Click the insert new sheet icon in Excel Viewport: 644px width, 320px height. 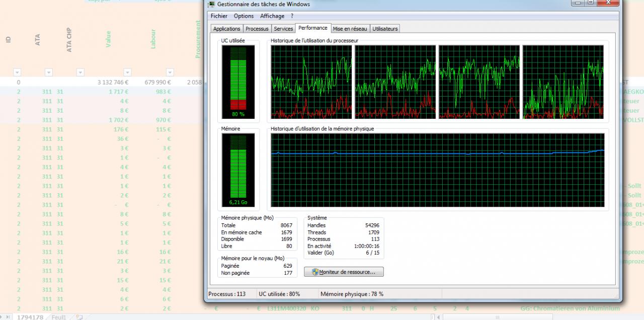[79, 317]
